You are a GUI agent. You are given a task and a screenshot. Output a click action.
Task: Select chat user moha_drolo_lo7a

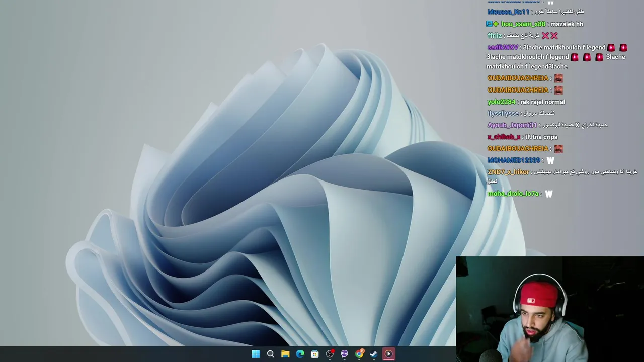513,194
